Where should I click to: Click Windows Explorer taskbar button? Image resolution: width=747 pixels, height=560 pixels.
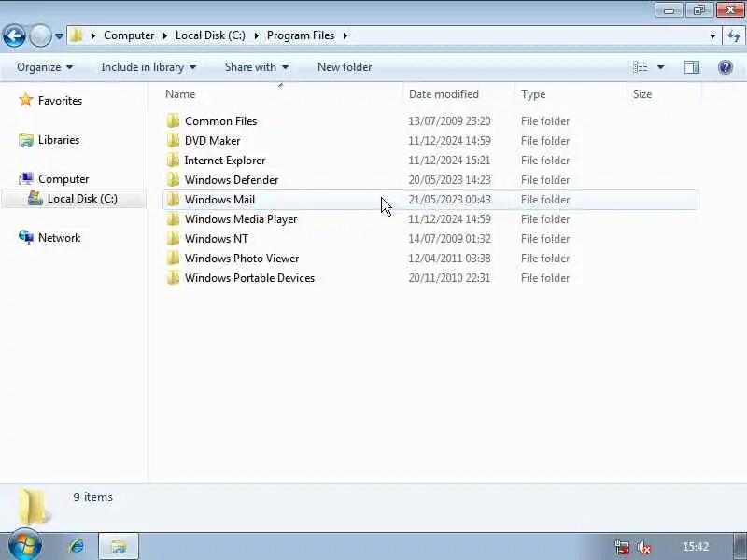[119, 546]
